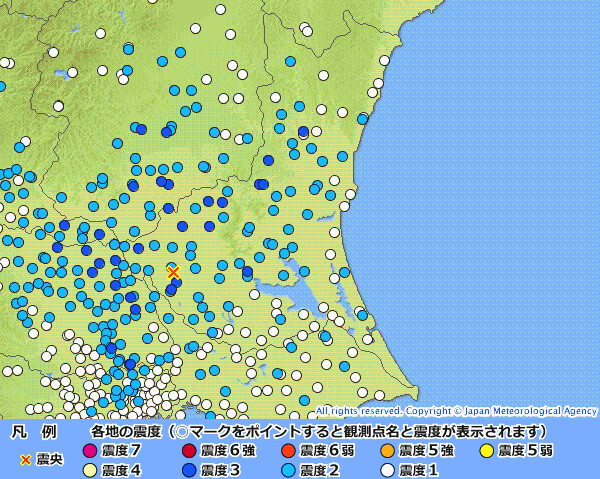
Task: Click the 震度2 label text
Action: tap(320, 470)
